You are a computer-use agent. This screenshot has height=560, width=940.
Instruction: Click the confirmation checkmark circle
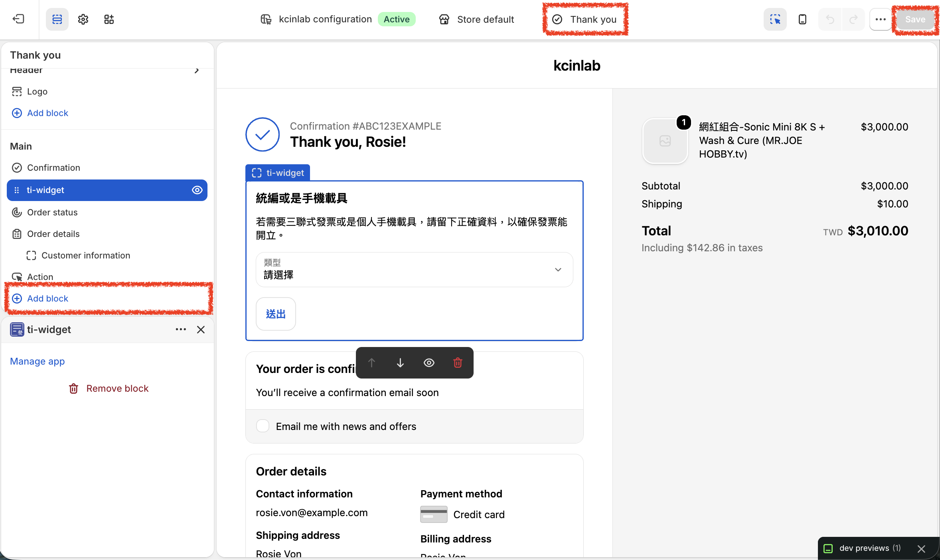click(x=263, y=134)
